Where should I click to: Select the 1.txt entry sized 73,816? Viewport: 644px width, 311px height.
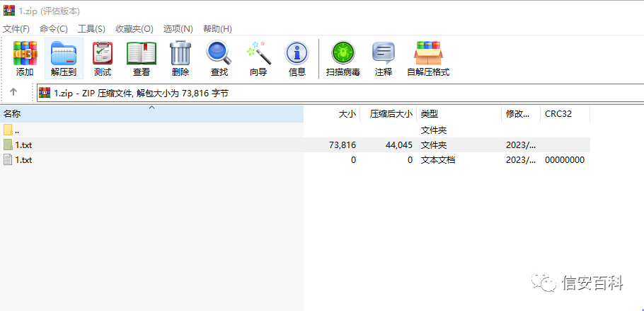(x=295, y=145)
